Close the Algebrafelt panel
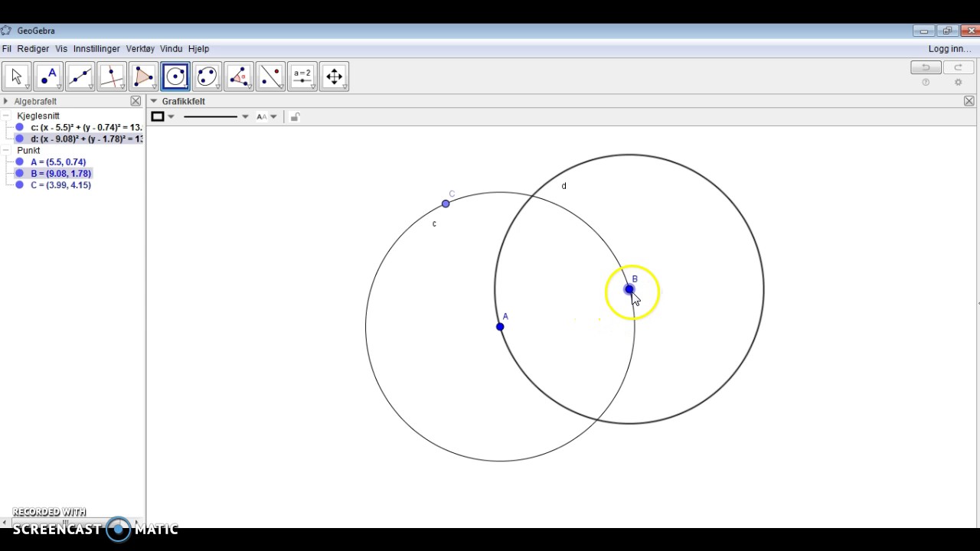Image resolution: width=980 pixels, height=551 pixels. click(136, 101)
